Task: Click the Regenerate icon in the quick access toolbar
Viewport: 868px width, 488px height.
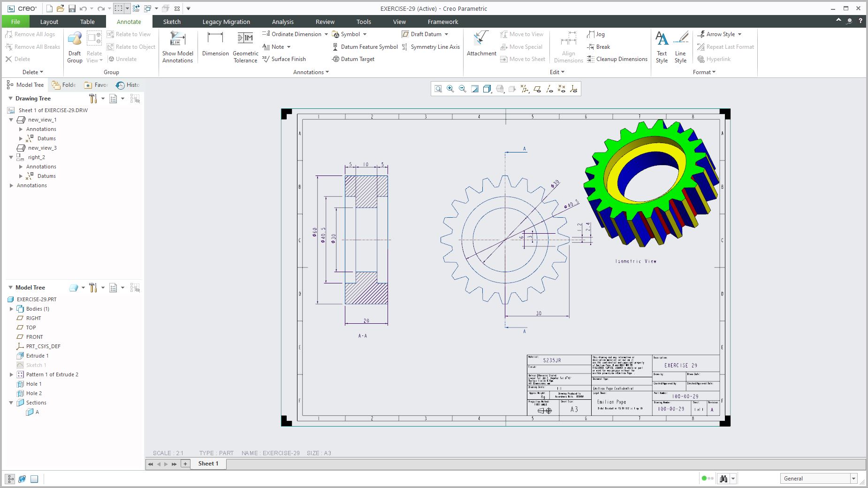Action: 136,8
